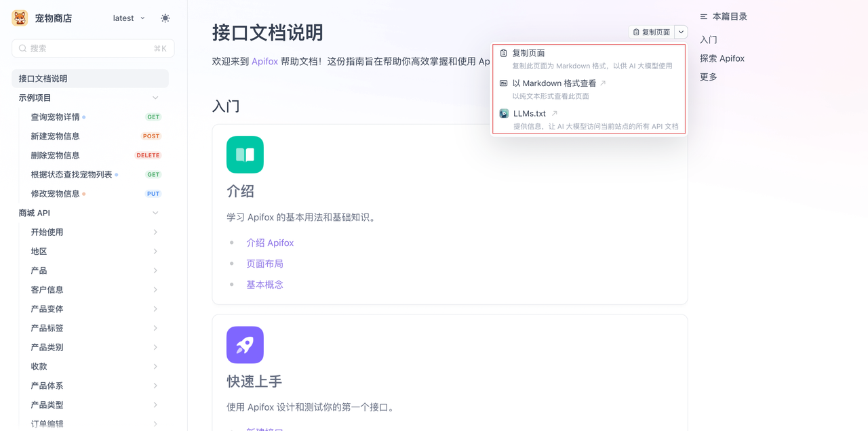Open 修改宠物信息 PUT endpoint
The height and width of the screenshot is (431, 868).
(x=90, y=194)
